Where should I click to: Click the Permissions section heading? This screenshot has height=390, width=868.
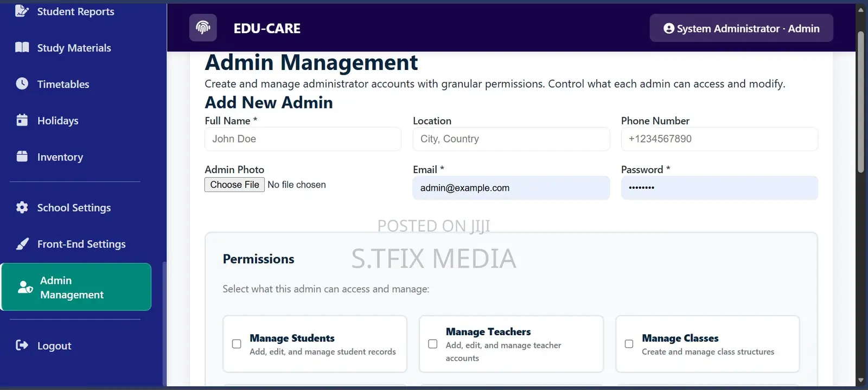(x=258, y=259)
